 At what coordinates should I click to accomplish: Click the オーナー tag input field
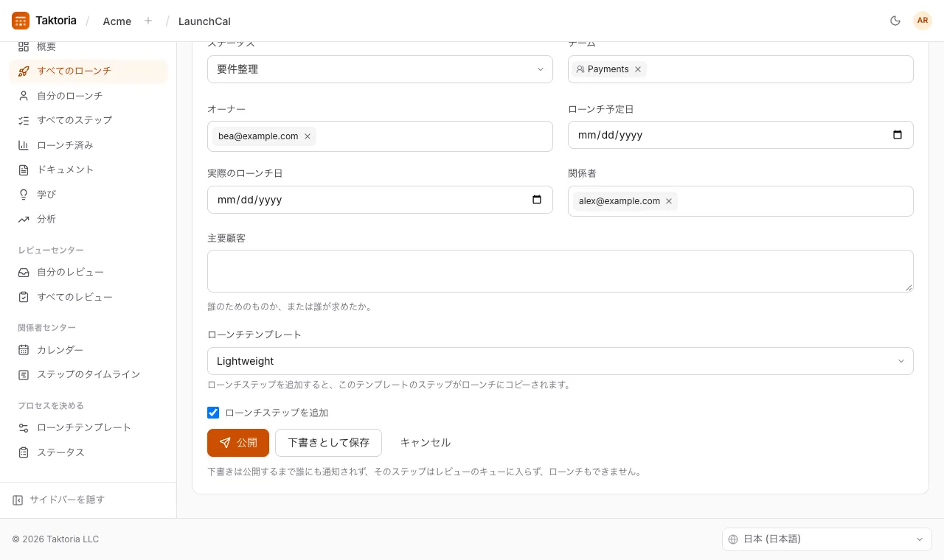(380, 136)
